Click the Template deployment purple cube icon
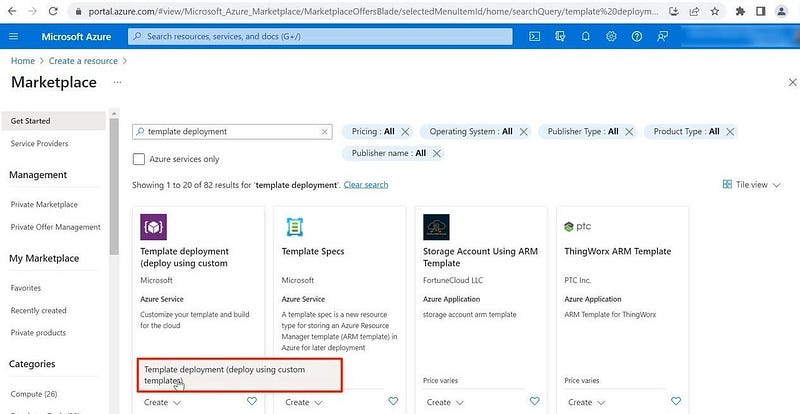Image resolution: width=800 pixels, height=414 pixels. 154,227
